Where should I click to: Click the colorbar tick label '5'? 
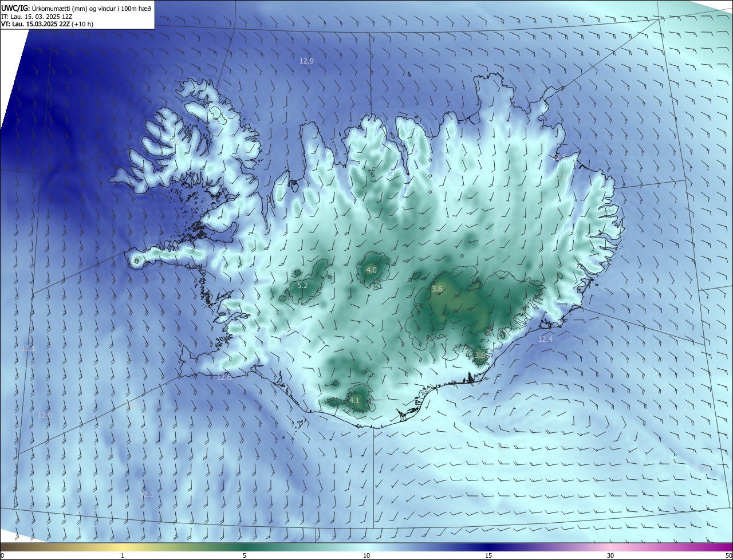tap(245, 556)
